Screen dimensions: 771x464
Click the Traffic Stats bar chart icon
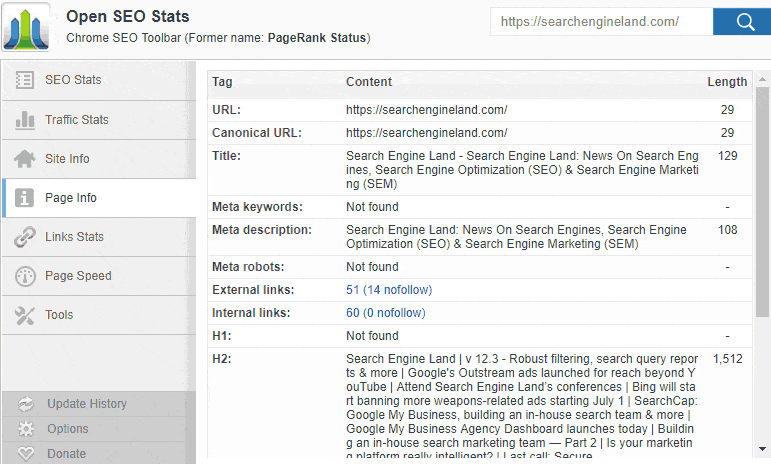[x=26, y=120]
